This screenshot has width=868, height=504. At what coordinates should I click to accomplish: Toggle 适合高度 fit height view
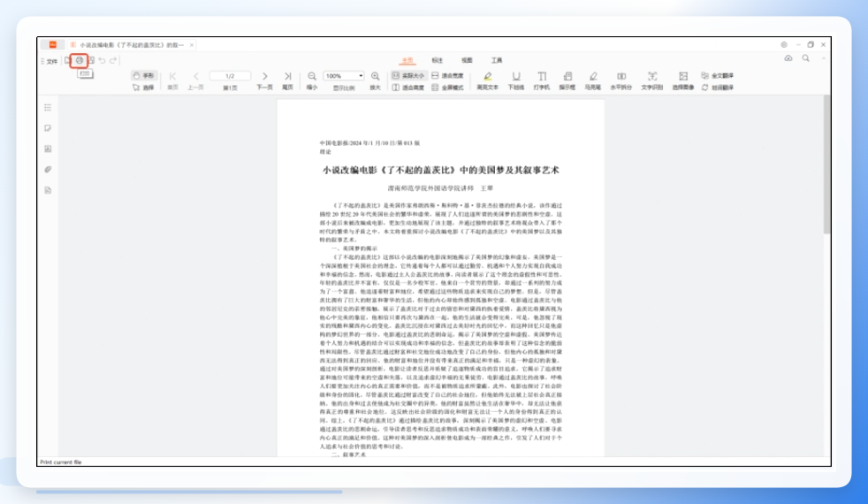pyautogui.click(x=408, y=88)
